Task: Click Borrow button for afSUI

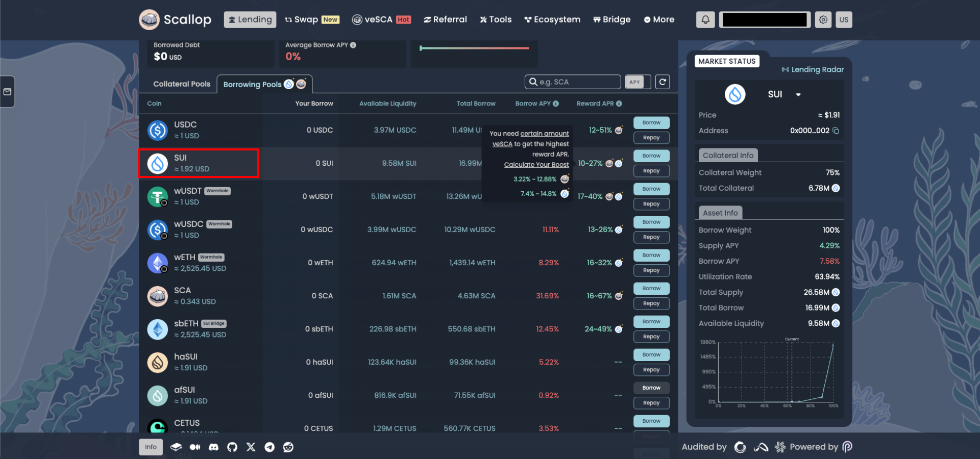Action: pos(651,388)
